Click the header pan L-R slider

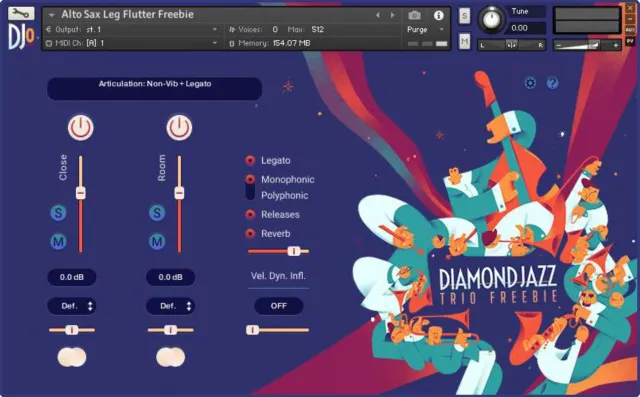pos(511,45)
